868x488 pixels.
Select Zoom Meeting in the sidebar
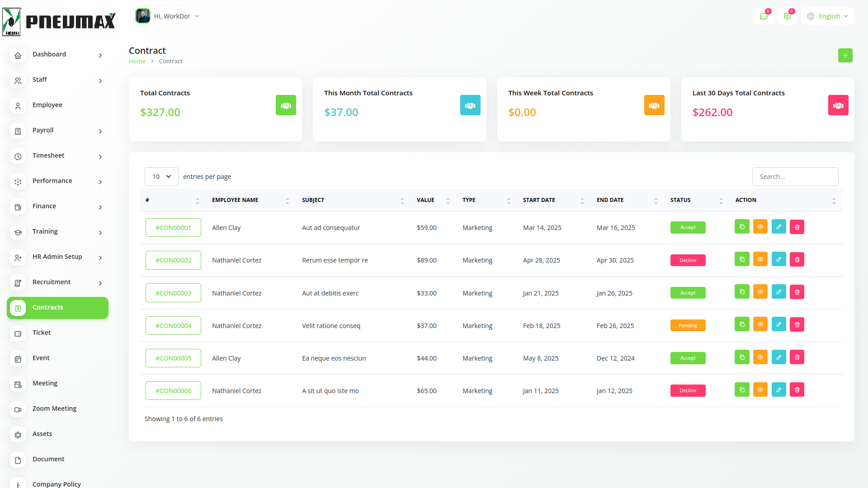pyautogui.click(x=54, y=409)
